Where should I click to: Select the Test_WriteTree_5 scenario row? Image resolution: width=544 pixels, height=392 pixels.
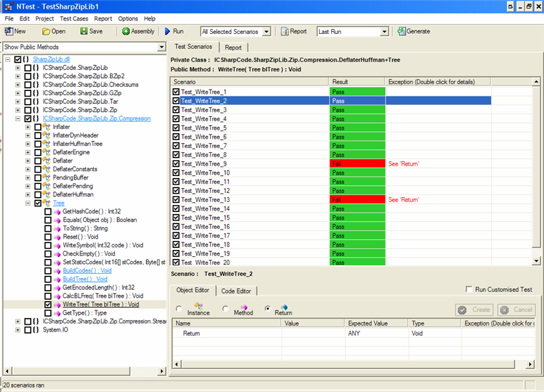click(x=331, y=128)
